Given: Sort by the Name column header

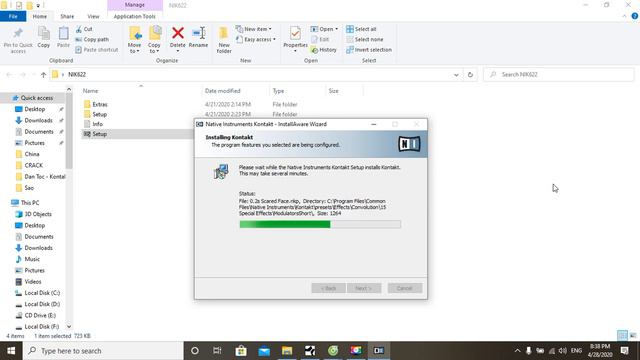Looking at the screenshot, I should pos(90,91).
